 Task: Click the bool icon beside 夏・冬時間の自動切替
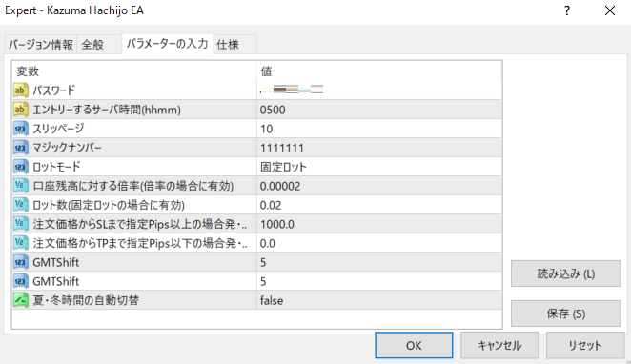[x=20, y=300]
